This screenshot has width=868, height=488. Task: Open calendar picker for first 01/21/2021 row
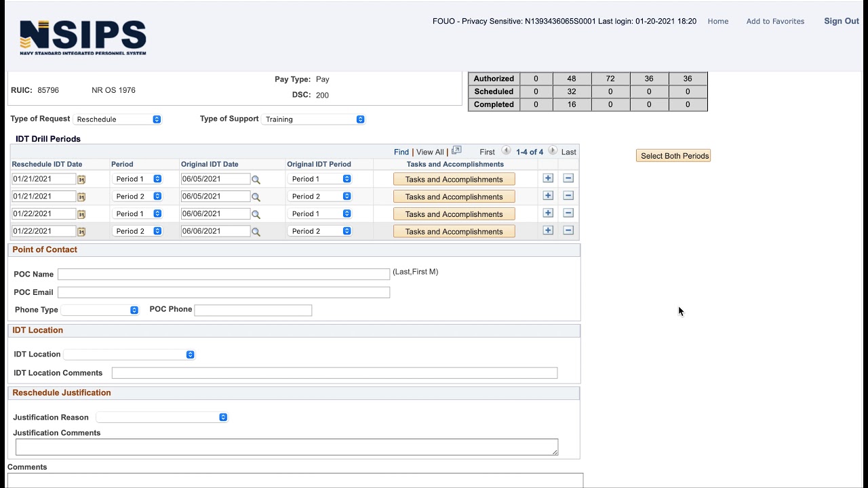pyautogui.click(x=81, y=180)
